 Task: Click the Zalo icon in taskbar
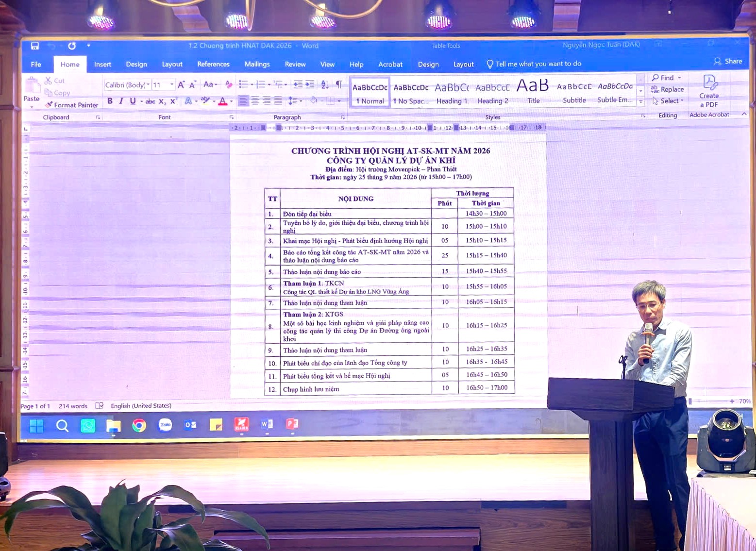(x=165, y=425)
